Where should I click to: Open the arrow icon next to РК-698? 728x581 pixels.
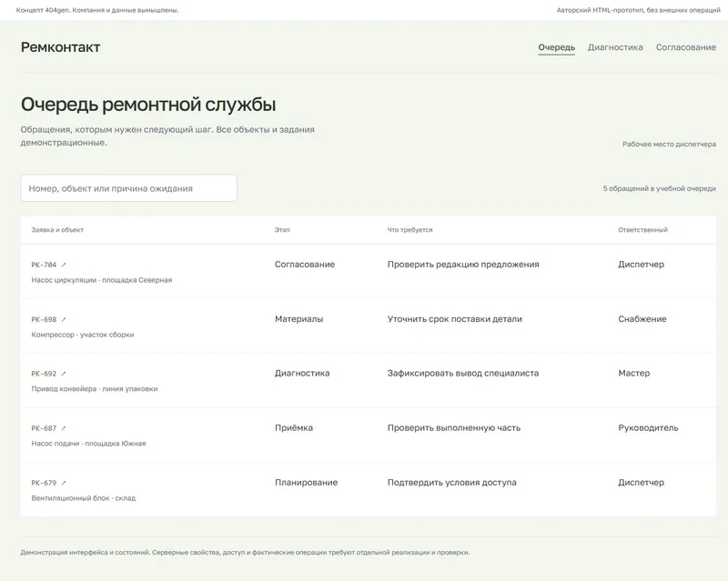64,320
